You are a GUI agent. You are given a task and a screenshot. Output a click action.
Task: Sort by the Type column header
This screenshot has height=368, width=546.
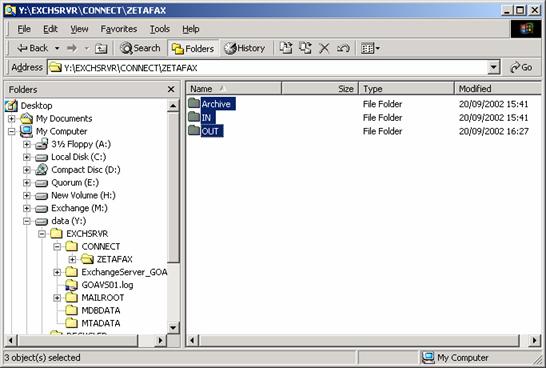click(x=406, y=89)
